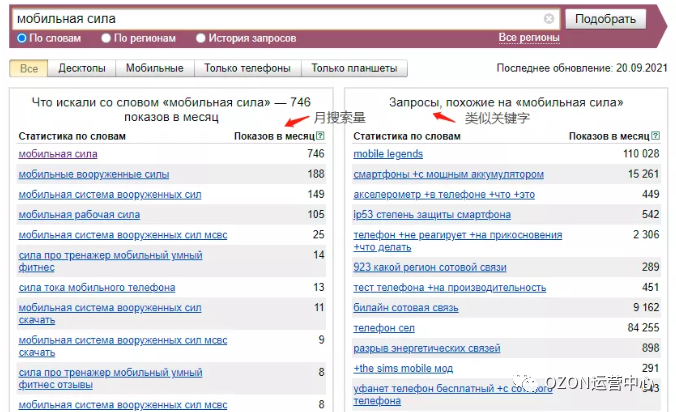Viewport: 676px width, 412px height.
Task: Open the сила тока мобильного телефона link
Action: [x=97, y=287]
